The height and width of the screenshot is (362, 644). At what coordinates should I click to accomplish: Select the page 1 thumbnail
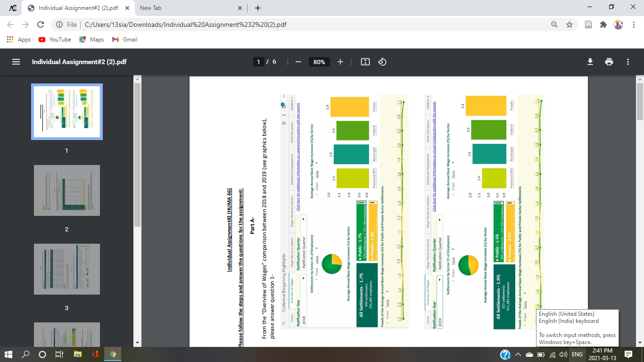coord(67,112)
